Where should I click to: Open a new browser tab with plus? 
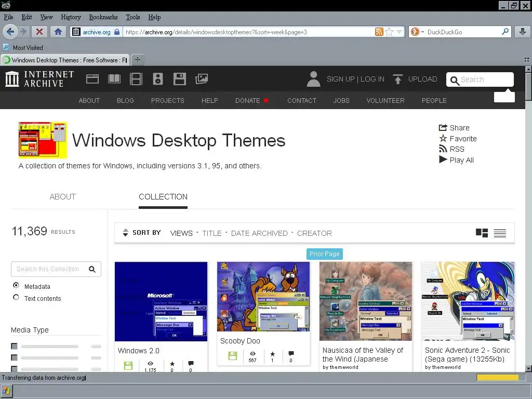[x=137, y=60]
